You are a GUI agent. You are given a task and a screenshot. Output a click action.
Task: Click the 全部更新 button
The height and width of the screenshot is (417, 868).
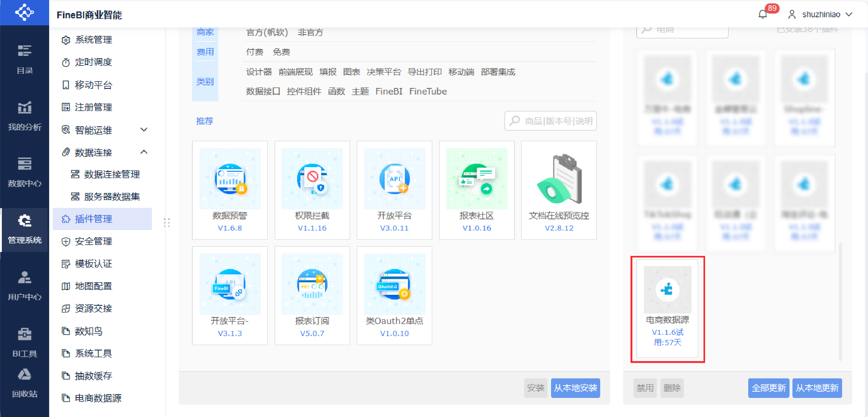768,388
